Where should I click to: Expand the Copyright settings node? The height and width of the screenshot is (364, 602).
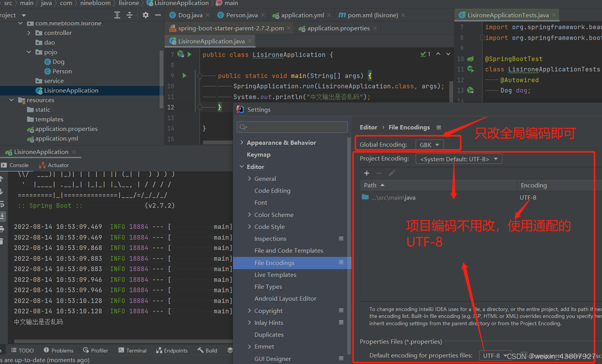249,311
